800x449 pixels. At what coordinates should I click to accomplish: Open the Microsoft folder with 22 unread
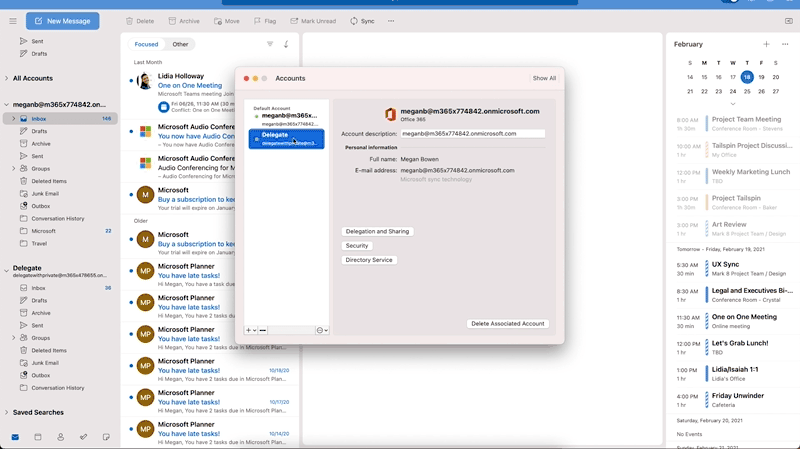[60, 231]
